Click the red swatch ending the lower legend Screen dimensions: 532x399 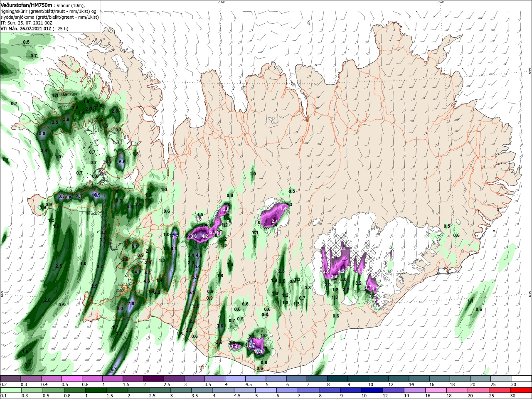coord(520,390)
